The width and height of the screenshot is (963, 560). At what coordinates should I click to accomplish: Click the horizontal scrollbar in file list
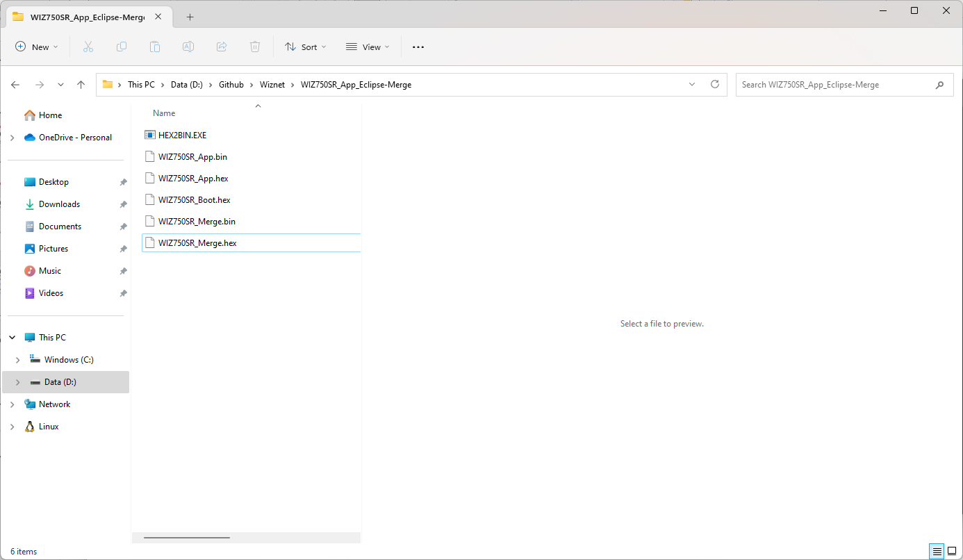186,537
